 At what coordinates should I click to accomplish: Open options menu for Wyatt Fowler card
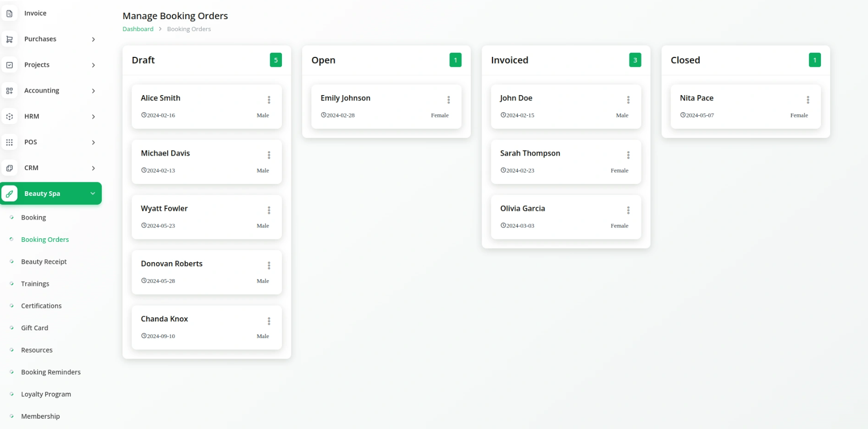tap(269, 210)
